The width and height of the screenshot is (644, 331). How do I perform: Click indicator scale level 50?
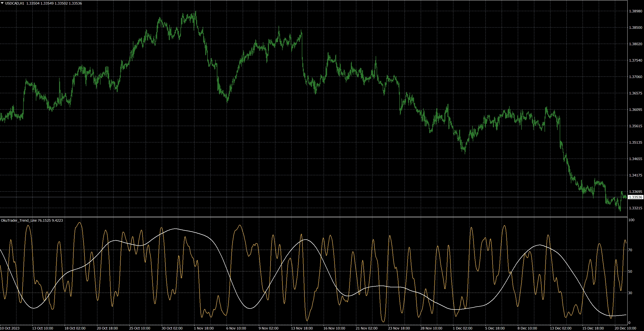pos(630,271)
